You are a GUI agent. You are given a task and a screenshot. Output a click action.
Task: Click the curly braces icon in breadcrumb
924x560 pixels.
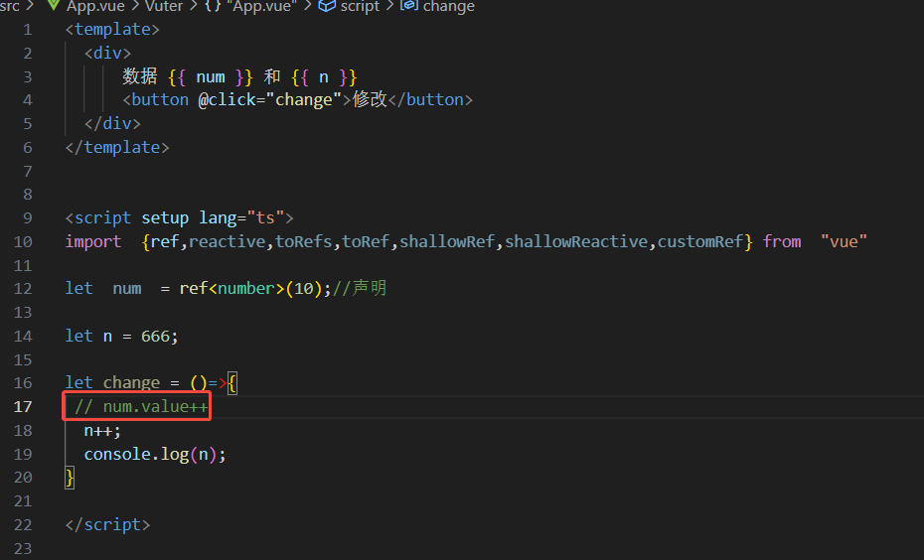[213, 7]
